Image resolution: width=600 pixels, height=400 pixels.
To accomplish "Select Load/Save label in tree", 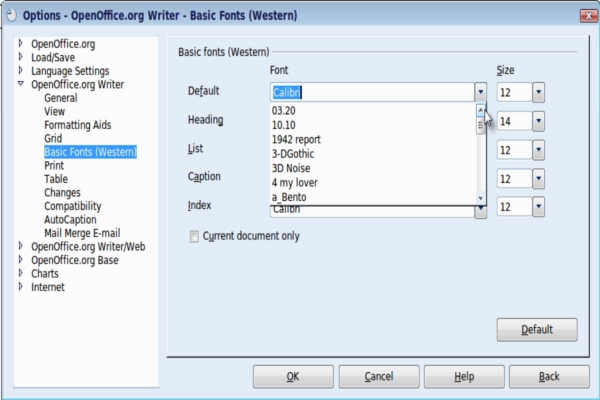I will tap(53, 57).
